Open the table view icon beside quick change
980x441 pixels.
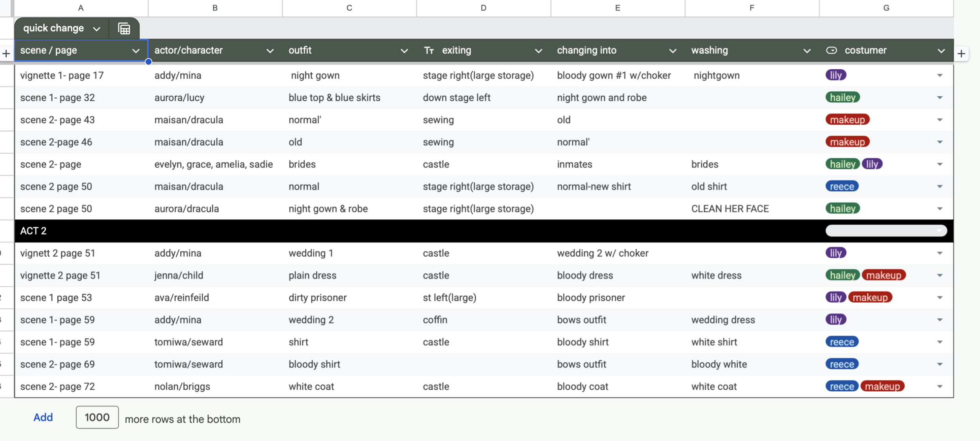point(124,29)
